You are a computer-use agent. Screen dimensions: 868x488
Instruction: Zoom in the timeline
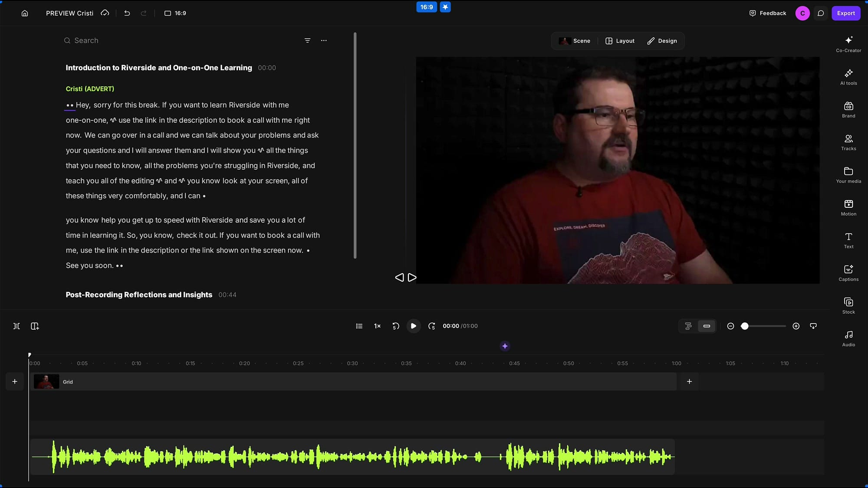[796, 326]
